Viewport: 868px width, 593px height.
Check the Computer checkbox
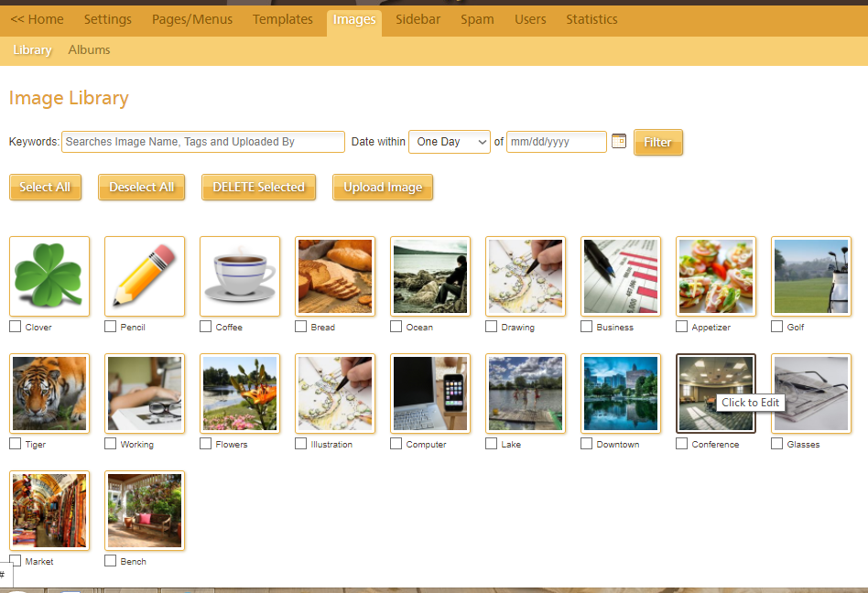click(396, 444)
